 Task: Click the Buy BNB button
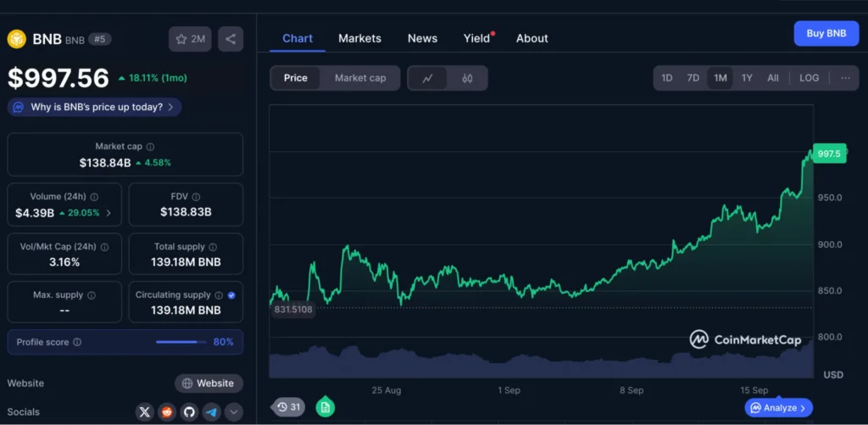coord(826,33)
